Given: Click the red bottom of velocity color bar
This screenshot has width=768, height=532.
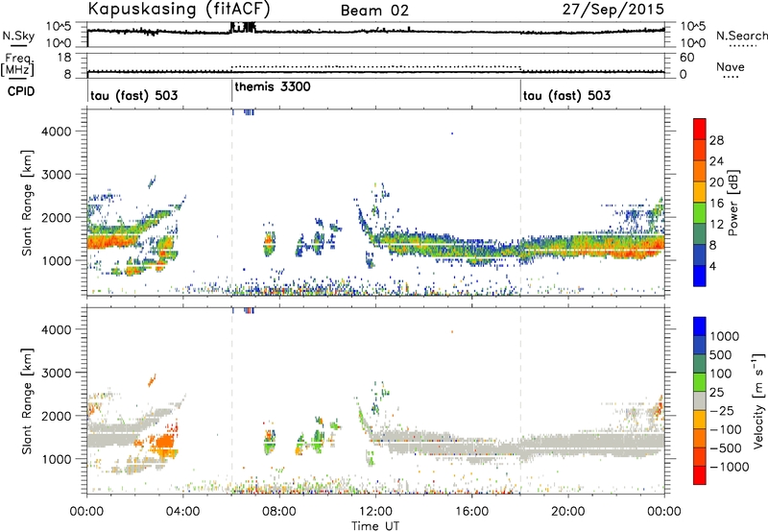Looking at the screenshot, I should click(x=700, y=475).
